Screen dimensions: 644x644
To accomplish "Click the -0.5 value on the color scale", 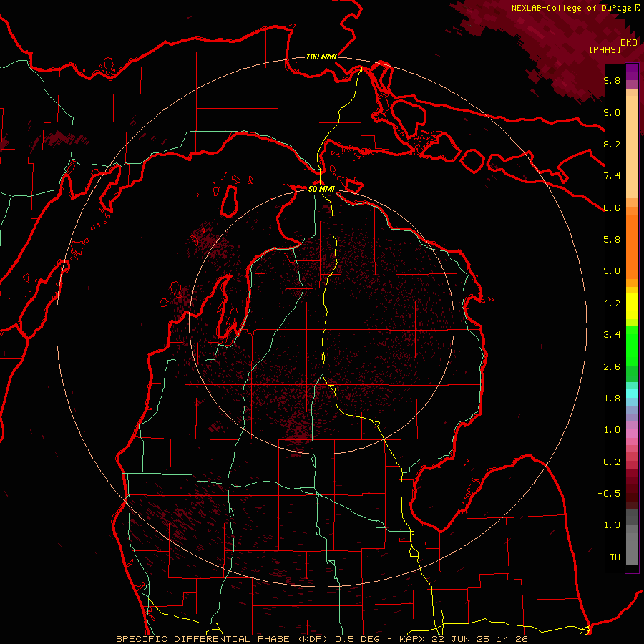I will [x=609, y=494].
